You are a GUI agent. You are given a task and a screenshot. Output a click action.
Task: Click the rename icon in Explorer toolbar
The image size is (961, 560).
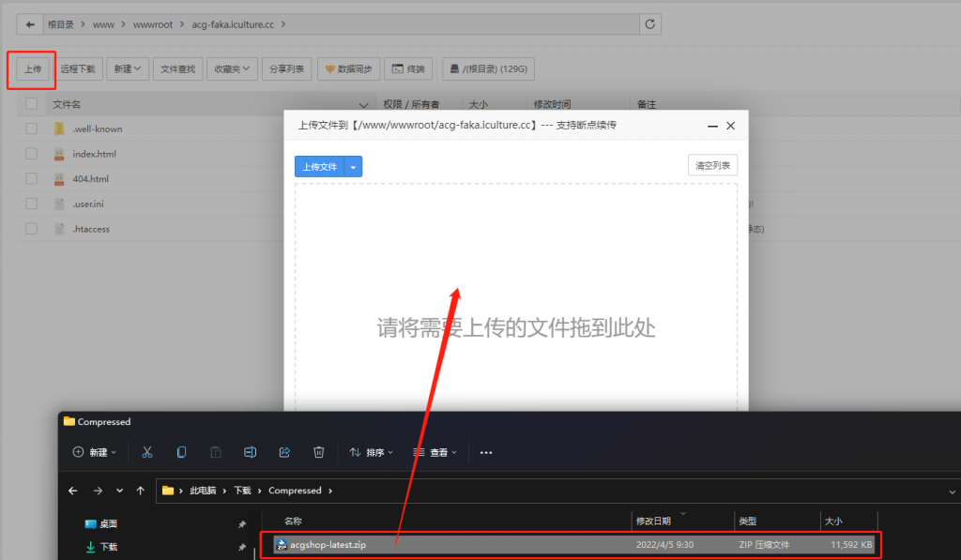pyautogui.click(x=250, y=452)
